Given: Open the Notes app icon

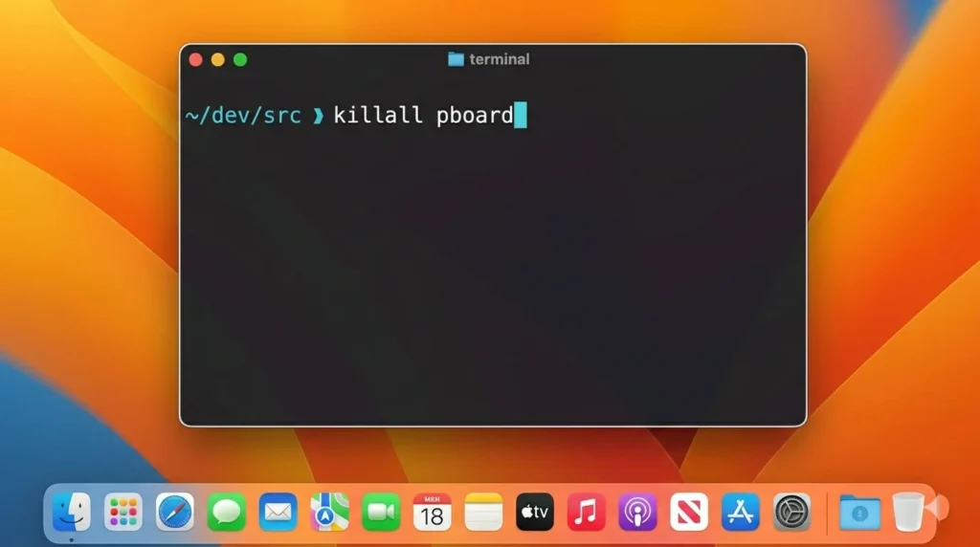Looking at the screenshot, I should click(483, 512).
